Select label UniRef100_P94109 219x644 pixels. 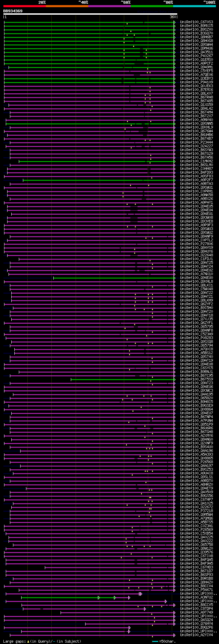[196, 82]
